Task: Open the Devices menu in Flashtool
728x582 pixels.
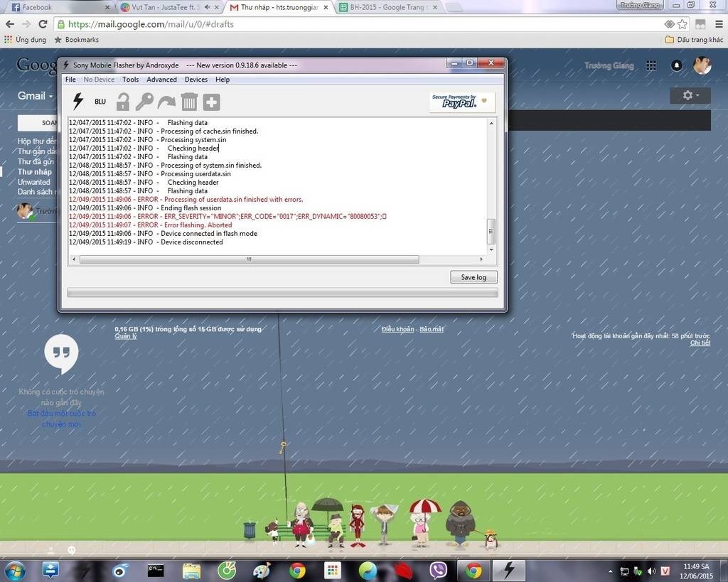Action: (x=196, y=80)
